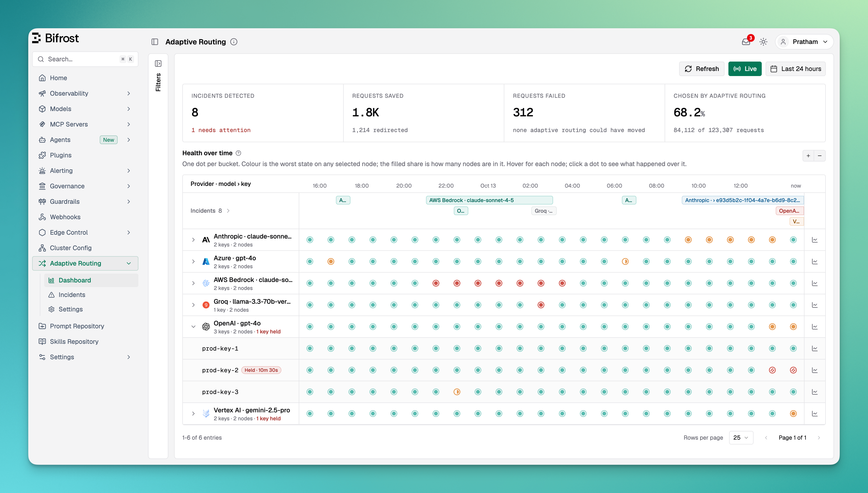Collapse the sidebar panel icon next to Adaptive Routing
The height and width of the screenshot is (493, 868).
[x=155, y=42]
